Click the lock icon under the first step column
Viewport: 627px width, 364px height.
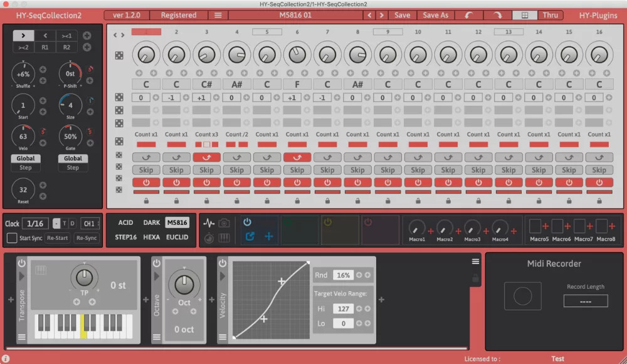point(146,200)
